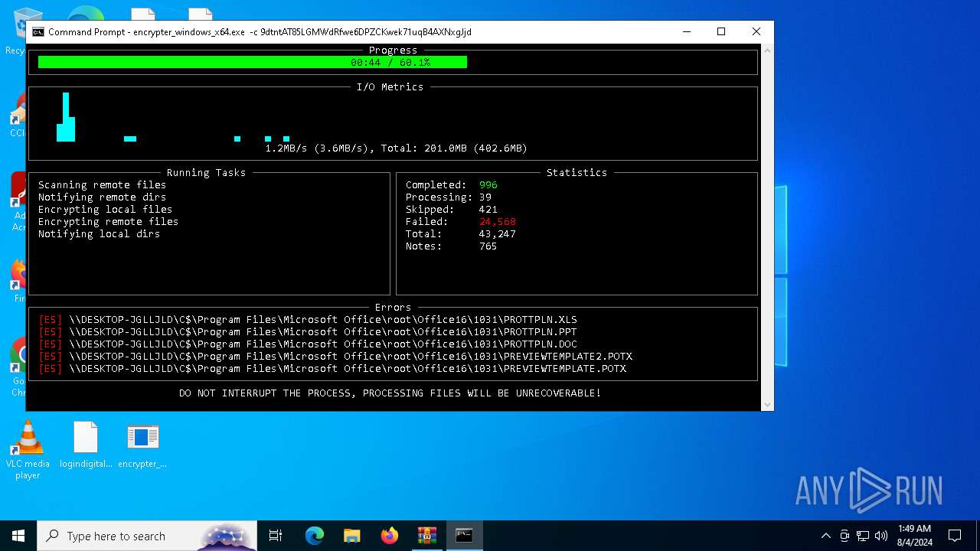980x551 pixels.
Task: Minimize the Command Prompt window
Action: tap(686, 31)
